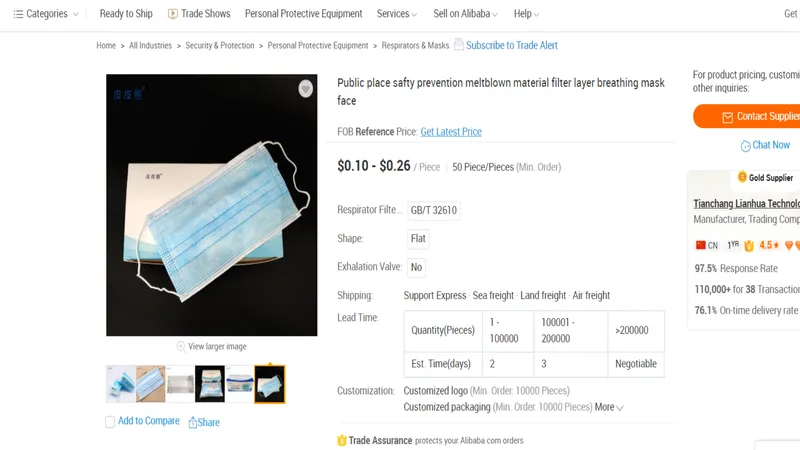Image resolution: width=800 pixels, height=450 pixels.
Task: Open the Help dropdown menu
Action: tap(526, 14)
